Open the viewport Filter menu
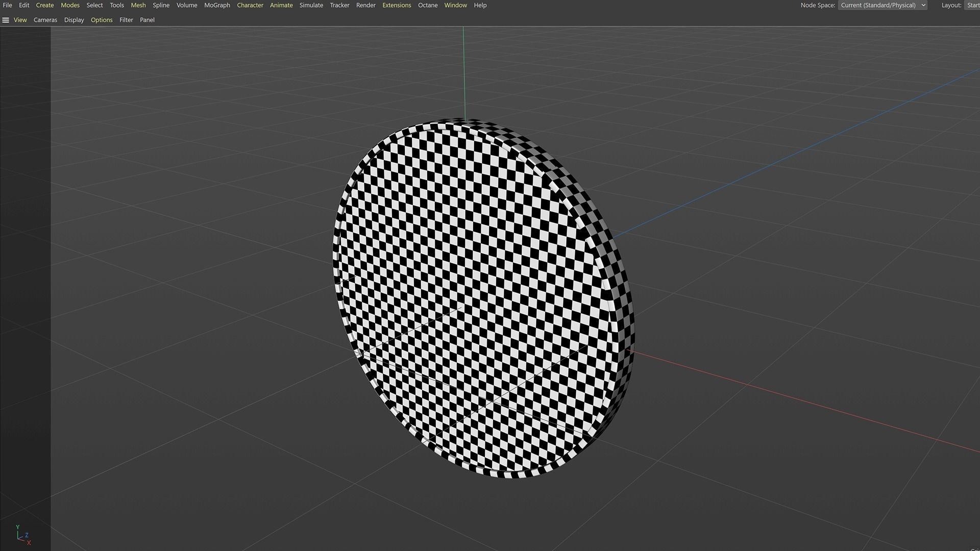Image resolution: width=980 pixels, height=551 pixels. coord(126,20)
